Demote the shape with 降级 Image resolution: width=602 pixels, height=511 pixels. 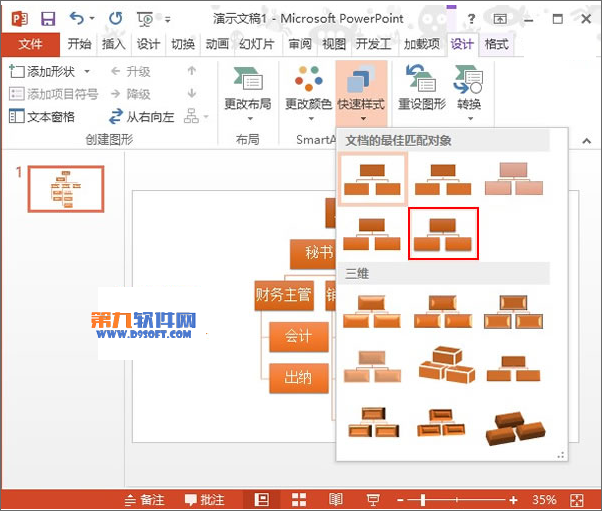tap(131, 94)
